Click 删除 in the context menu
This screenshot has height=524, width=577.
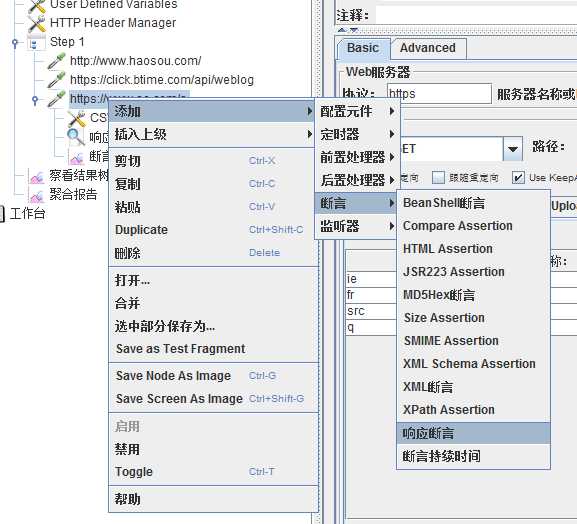213,253
